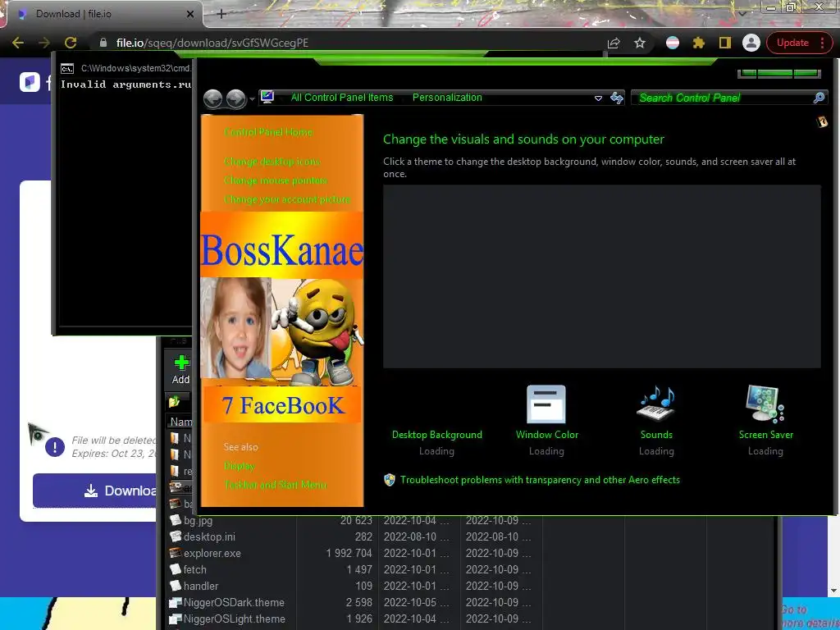The height and width of the screenshot is (630, 840).
Task: Click the computer icon in breadcrumb bar
Action: 267,97
